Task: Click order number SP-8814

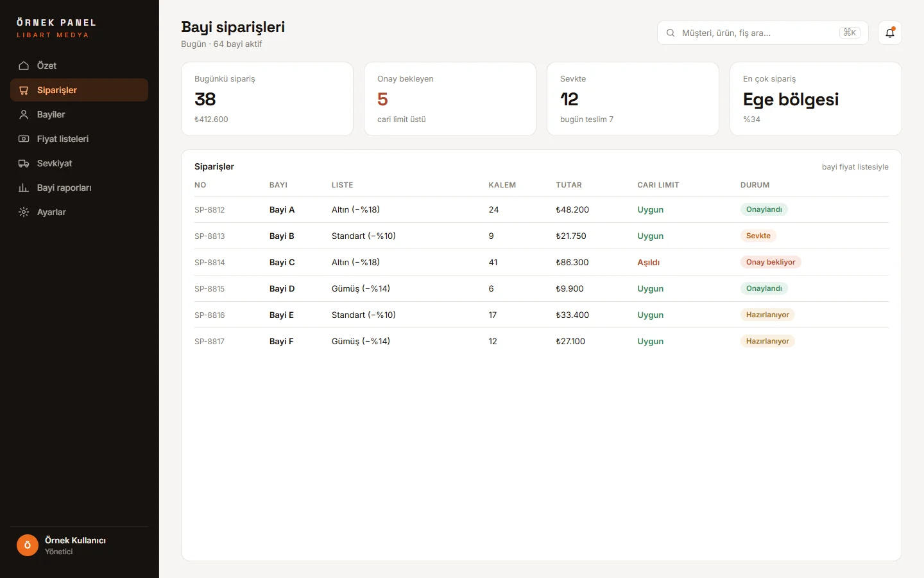Action: point(209,263)
